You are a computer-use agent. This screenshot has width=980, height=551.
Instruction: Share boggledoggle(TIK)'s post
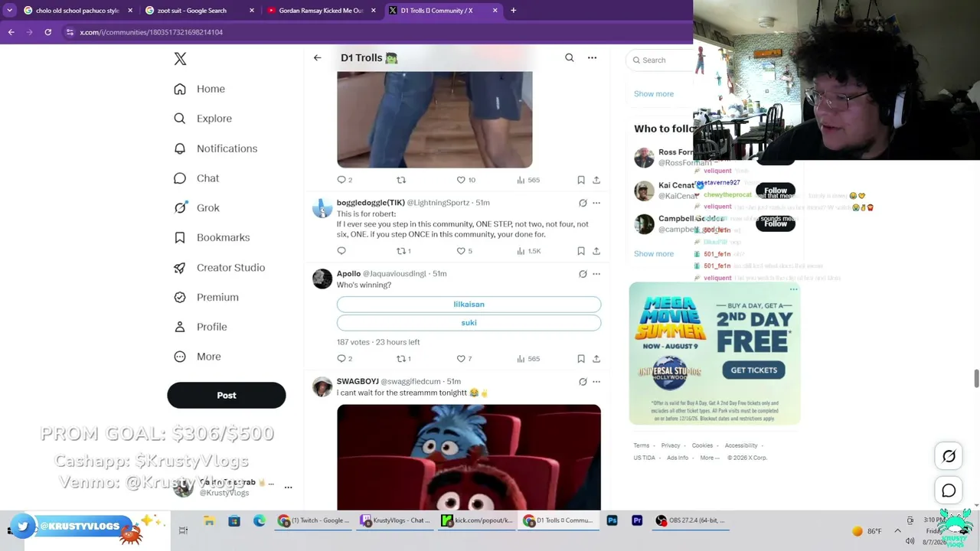pos(596,250)
